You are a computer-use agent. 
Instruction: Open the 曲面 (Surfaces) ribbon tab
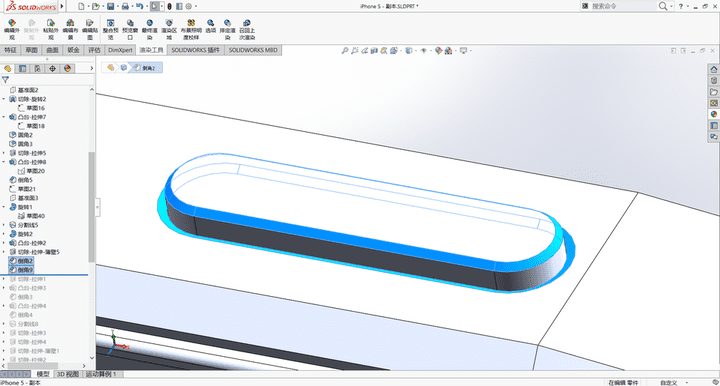(x=52, y=50)
